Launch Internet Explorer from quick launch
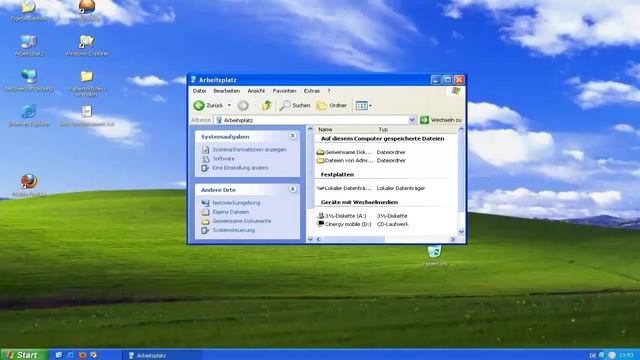640x360 pixels. tap(71, 355)
